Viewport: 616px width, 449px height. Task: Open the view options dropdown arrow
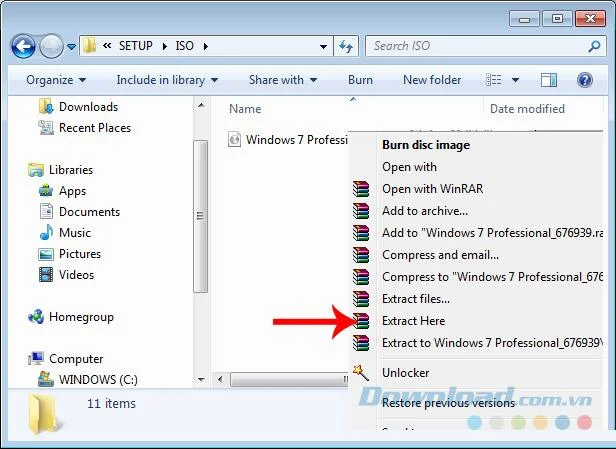coord(515,80)
